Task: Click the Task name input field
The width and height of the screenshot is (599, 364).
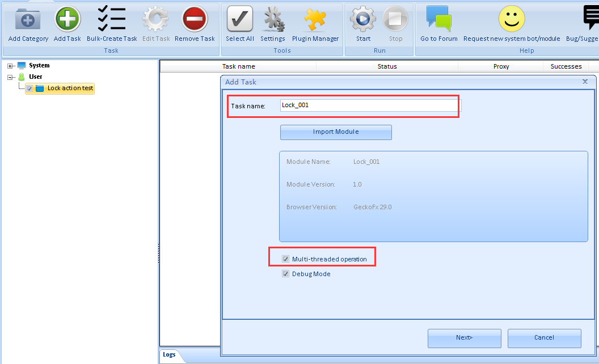Action: pyautogui.click(x=369, y=105)
